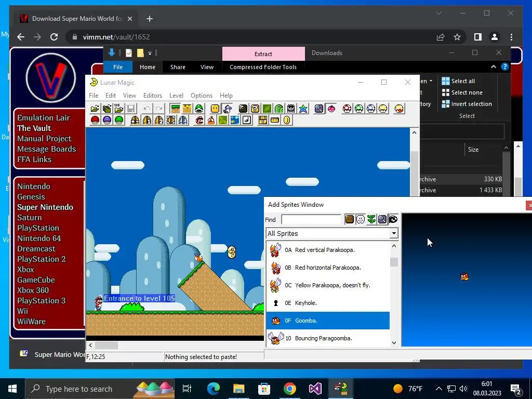Open the View menu in Lunar Magic
The width and height of the screenshot is (532, 399).
129,96
